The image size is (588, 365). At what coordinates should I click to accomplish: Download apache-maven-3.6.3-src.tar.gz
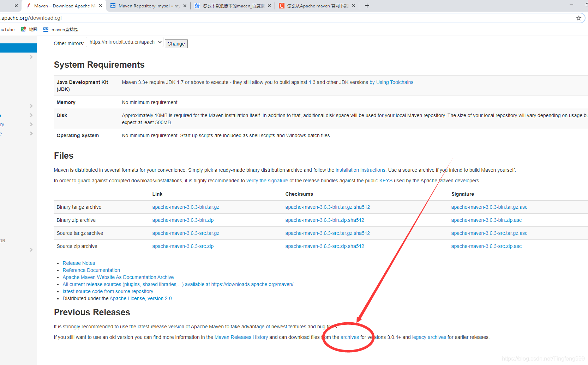(186, 233)
